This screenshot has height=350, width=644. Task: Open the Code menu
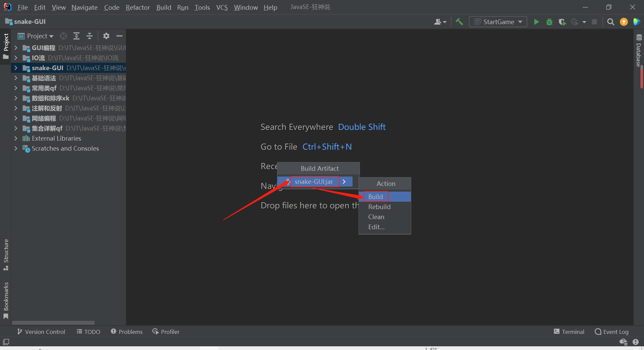(x=111, y=7)
